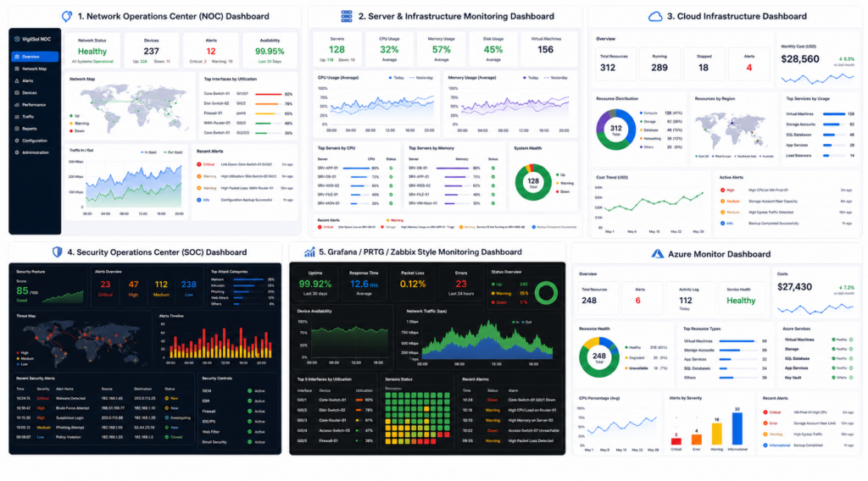Click the Performance chart icon in sidebar
Viewport: 868px width, 481px height.
coord(17,104)
